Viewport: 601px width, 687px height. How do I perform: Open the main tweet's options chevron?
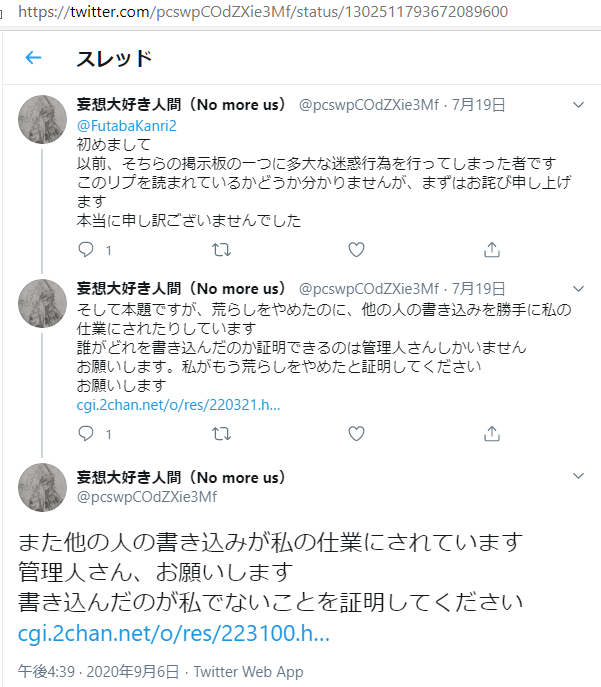pos(577,477)
